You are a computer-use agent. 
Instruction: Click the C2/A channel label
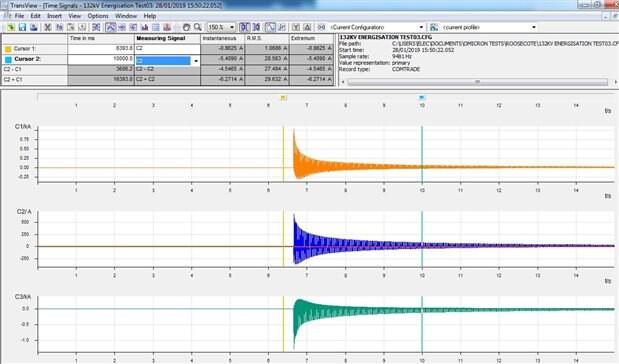click(24, 212)
